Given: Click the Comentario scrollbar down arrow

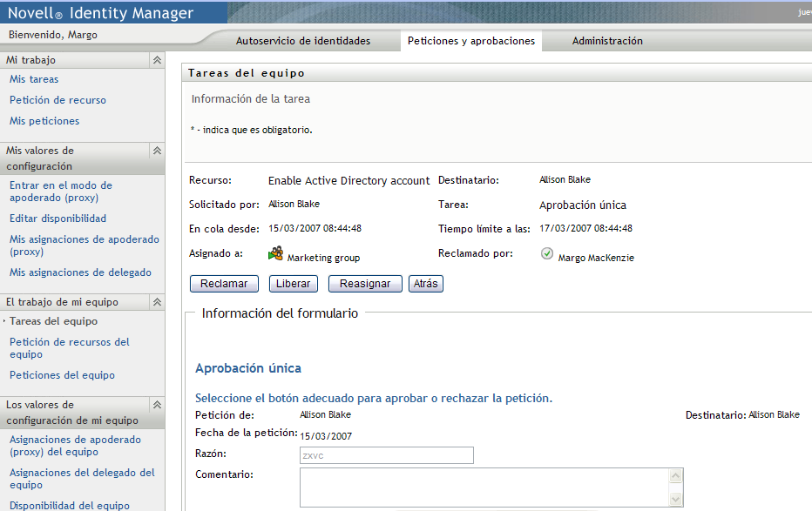Looking at the screenshot, I should pyautogui.click(x=676, y=499).
